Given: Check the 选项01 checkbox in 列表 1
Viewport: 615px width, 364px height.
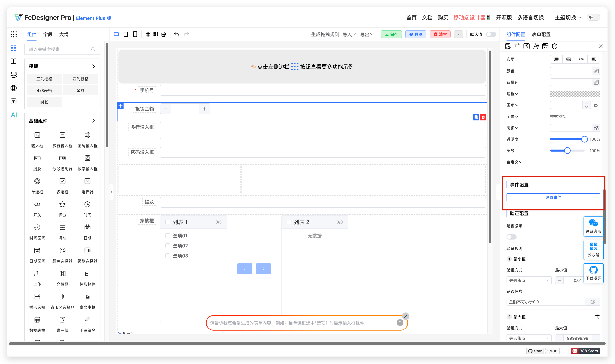Looking at the screenshot, I should click(168, 236).
